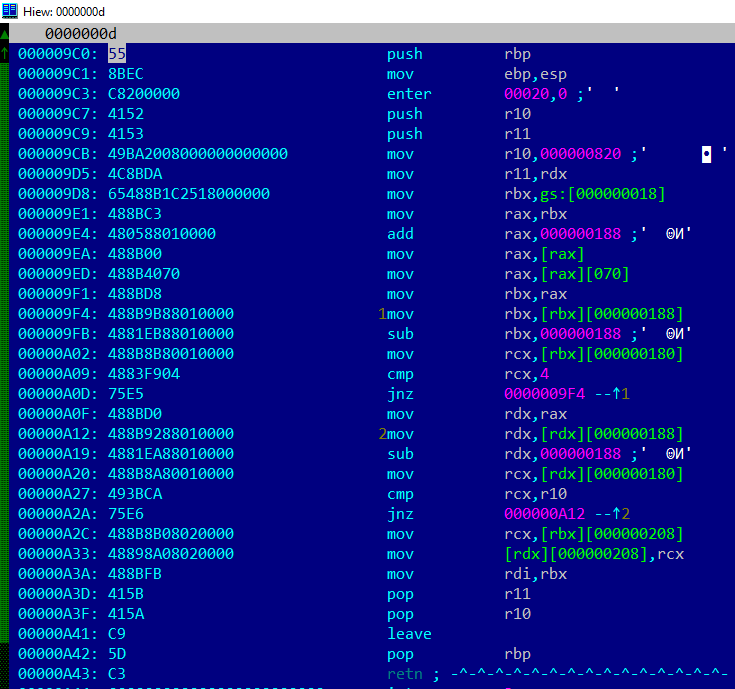Click operand 'rcx,[rdx][000000180]'
The image size is (735, 689).
tap(593, 474)
